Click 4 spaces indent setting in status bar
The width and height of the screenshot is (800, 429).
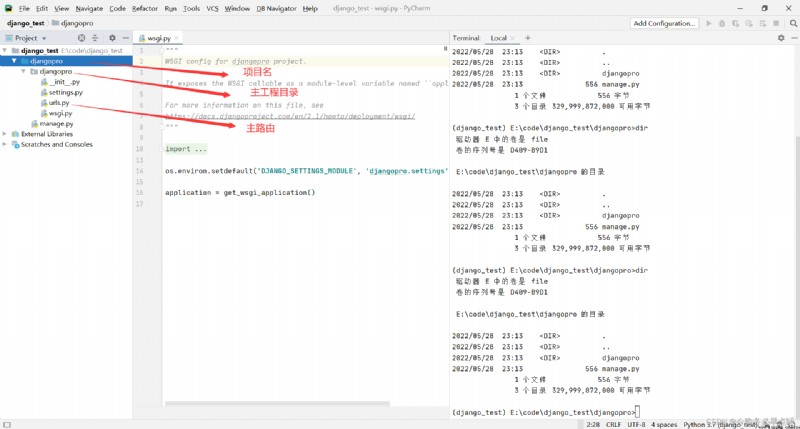tap(664, 424)
